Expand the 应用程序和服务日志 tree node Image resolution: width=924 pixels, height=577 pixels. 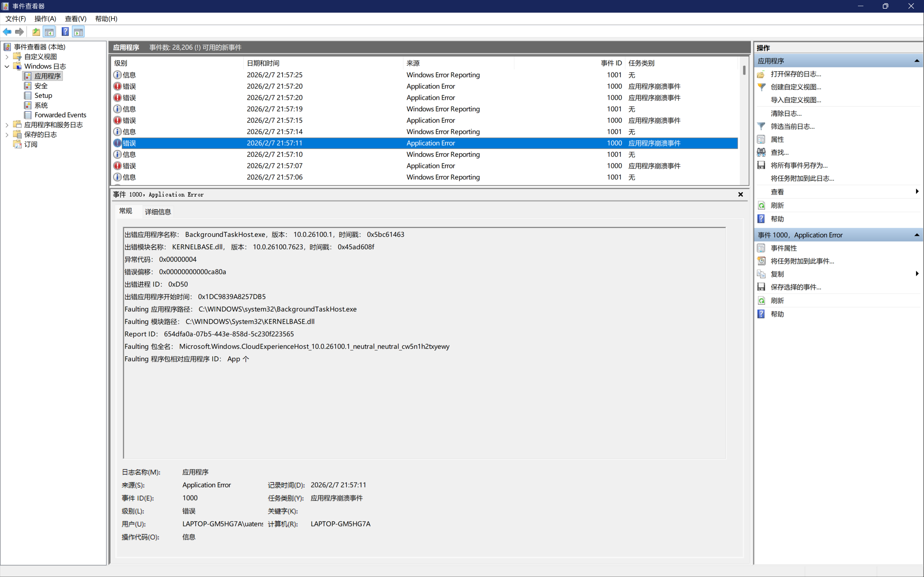[7, 125]
